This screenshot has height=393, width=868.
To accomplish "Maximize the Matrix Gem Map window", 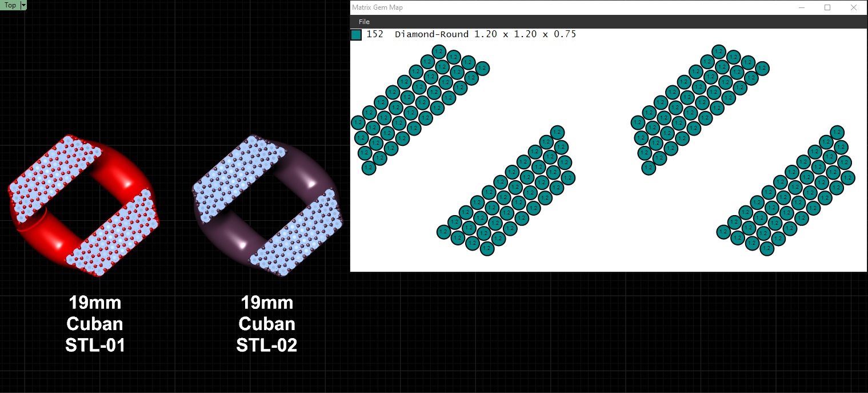I will (827, 7).
